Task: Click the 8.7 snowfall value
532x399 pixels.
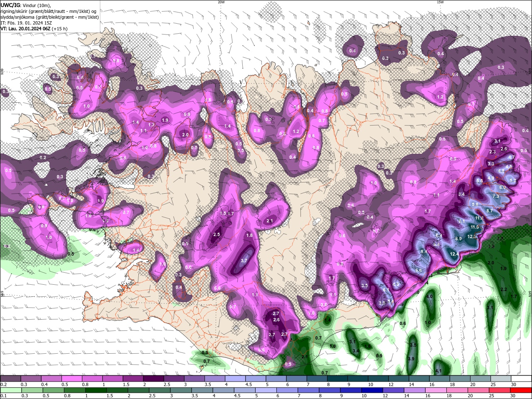Action: 489,211
